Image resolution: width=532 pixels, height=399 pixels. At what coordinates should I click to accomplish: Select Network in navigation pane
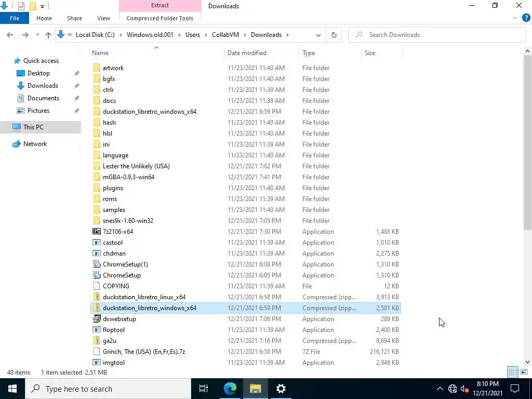35,144
